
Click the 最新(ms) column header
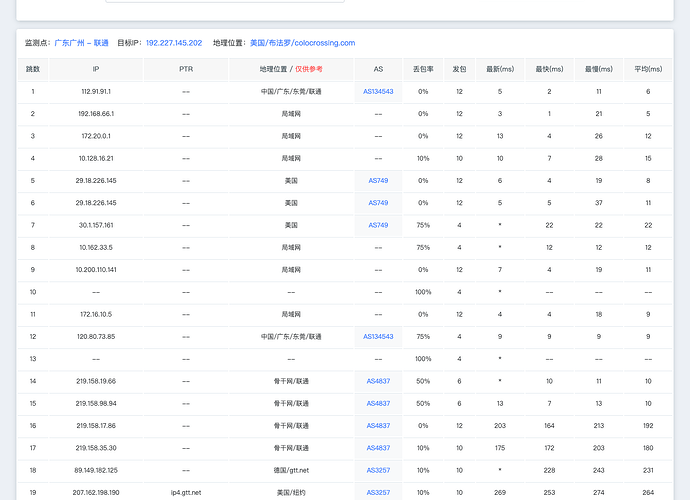pyautogui.click(x=500, y=69)
